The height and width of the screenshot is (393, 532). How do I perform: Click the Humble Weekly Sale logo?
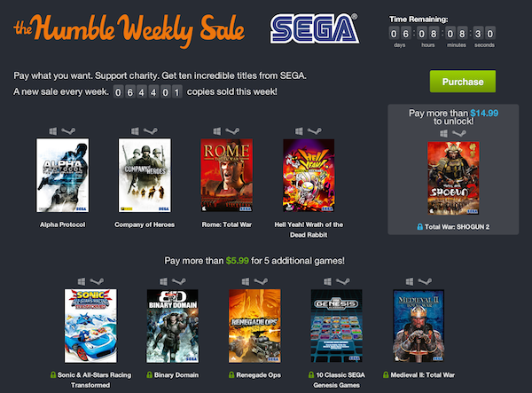click(129, 30)
